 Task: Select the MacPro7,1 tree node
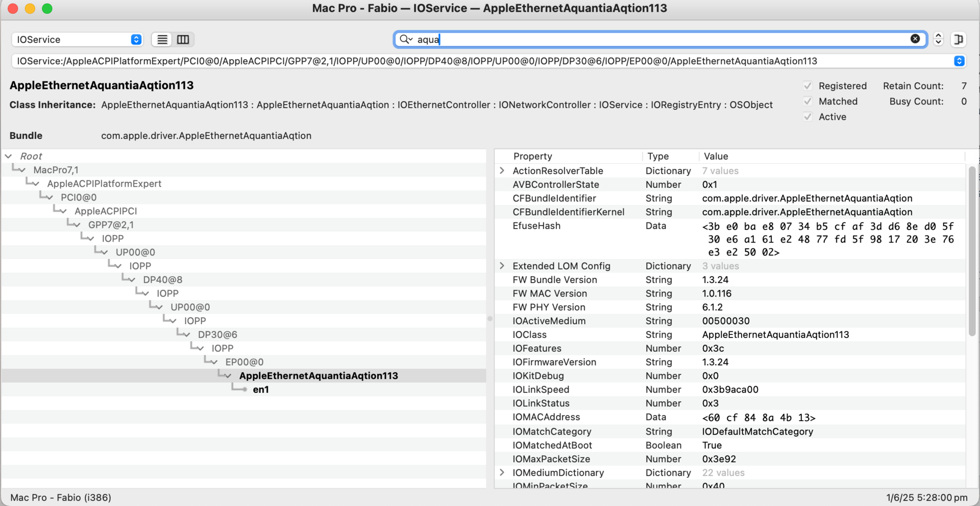click(x=56, y=170)
